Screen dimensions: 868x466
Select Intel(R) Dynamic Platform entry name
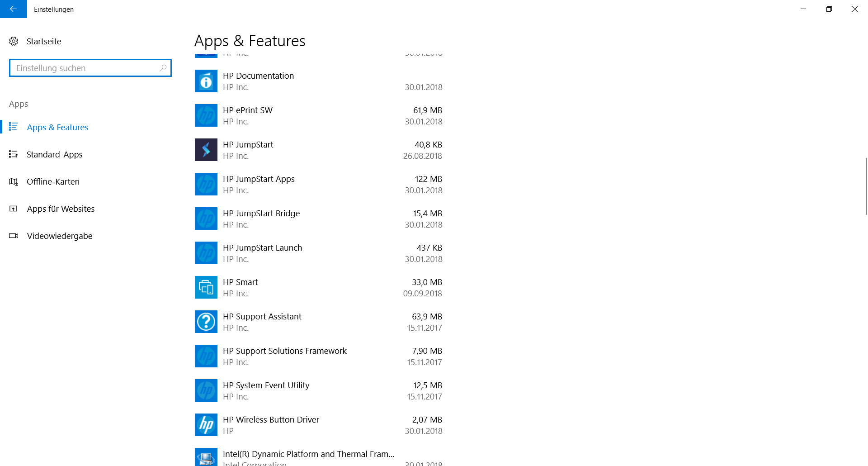pos(309,454)
